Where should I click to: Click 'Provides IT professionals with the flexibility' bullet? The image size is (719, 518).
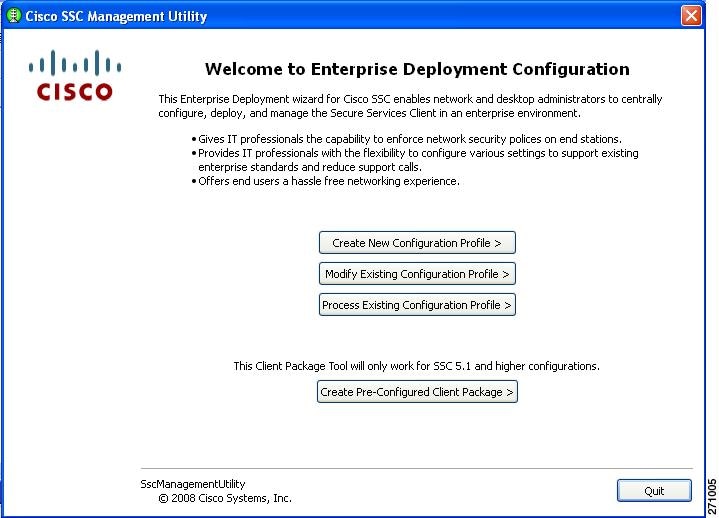point(415,160)
